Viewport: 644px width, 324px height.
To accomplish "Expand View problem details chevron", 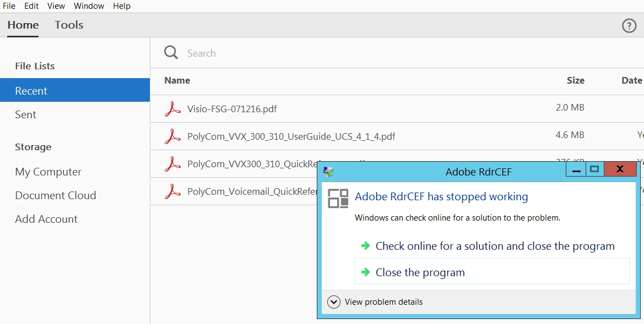I will [x=333, y=302].
